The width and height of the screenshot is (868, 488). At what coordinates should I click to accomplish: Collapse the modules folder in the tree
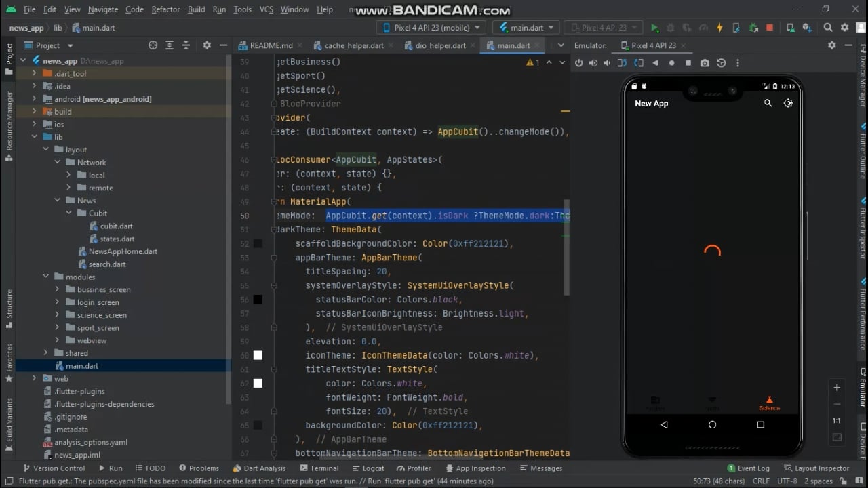pyautogui.click(x=45, y=277)
